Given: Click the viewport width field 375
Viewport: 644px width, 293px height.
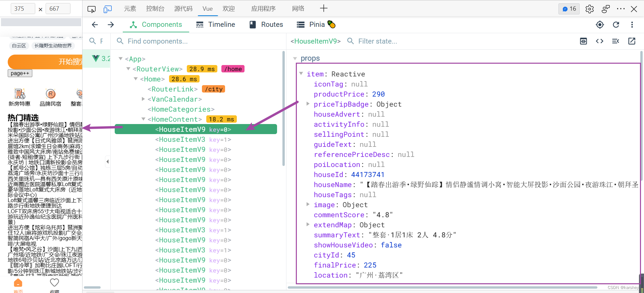Looking at the screenshot, I should pyautogui.click(x=23, y=9).
